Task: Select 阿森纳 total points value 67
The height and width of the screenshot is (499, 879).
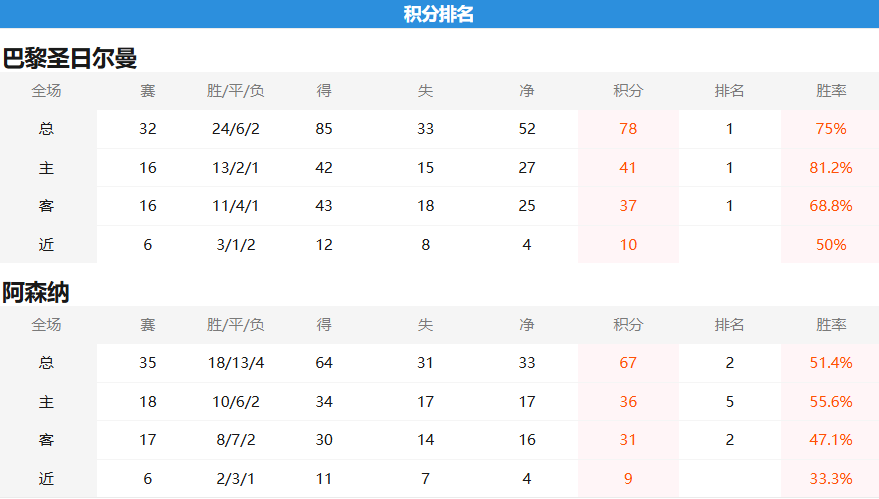Action: (x=628, y=363)
